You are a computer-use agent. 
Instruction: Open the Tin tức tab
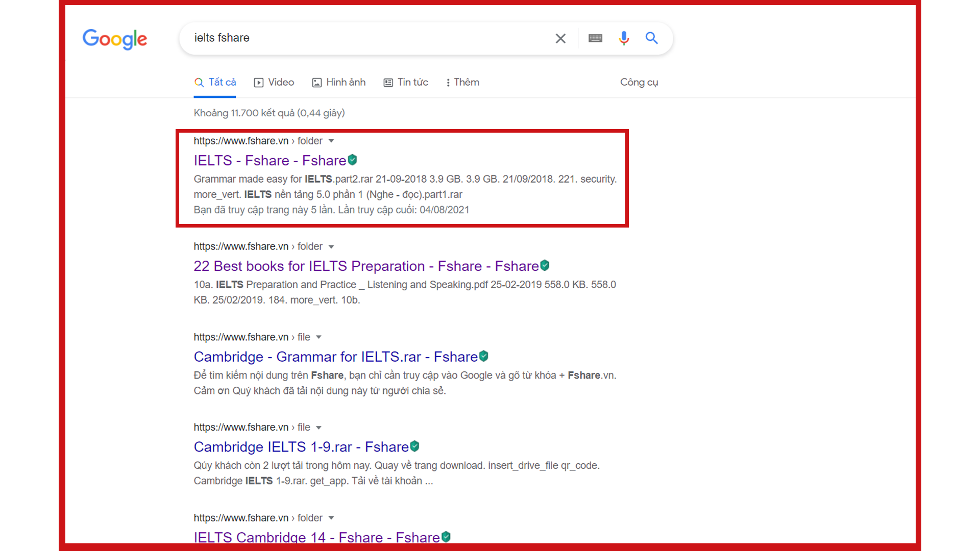406,82
